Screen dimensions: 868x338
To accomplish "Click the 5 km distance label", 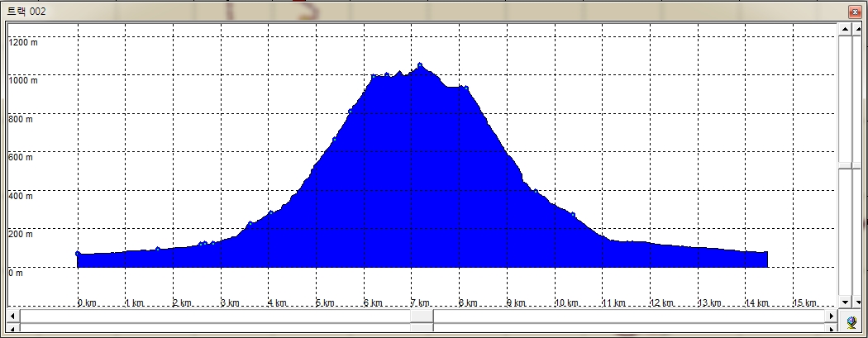I will (x=326, y=302).
